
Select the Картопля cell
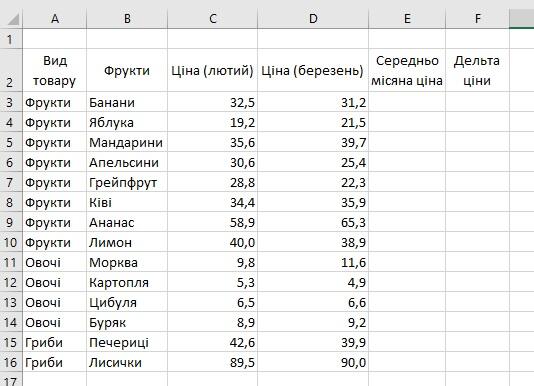click(x=127, y=282)
